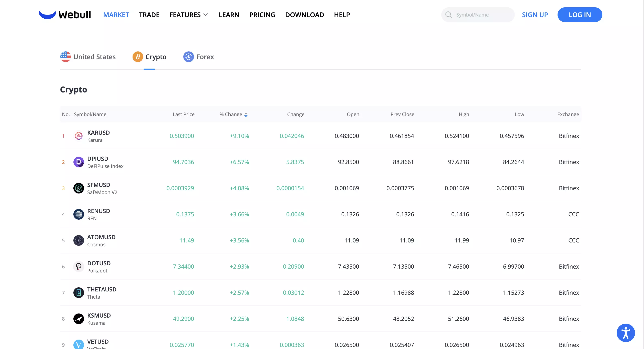Click the Symbol/Name column header
The image size is (644, 349).
click(x=90, y=114)
